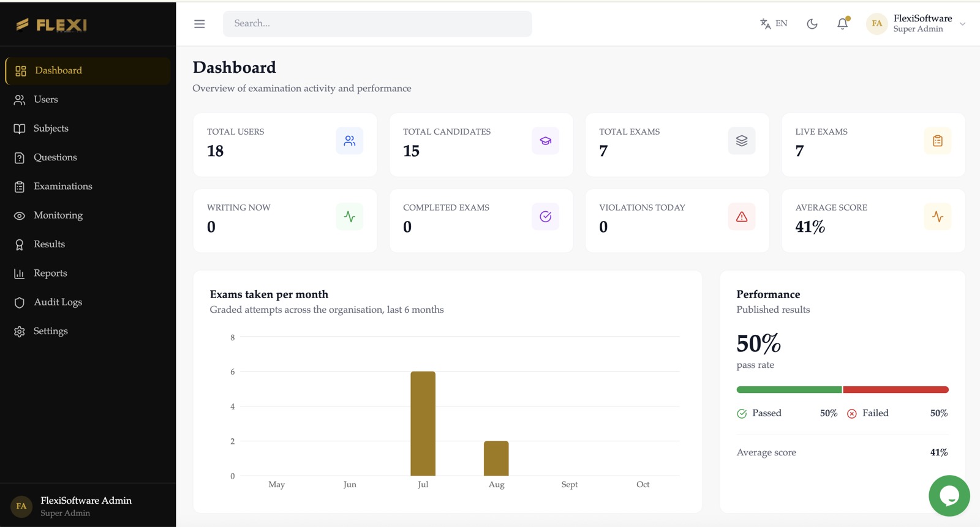
Task: Open the Dashboard sidebar item
Action: [x=88, y=71]
